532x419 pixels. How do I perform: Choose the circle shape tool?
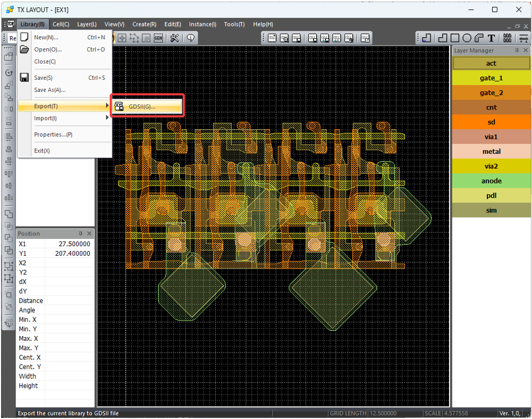tap(467, 38)
